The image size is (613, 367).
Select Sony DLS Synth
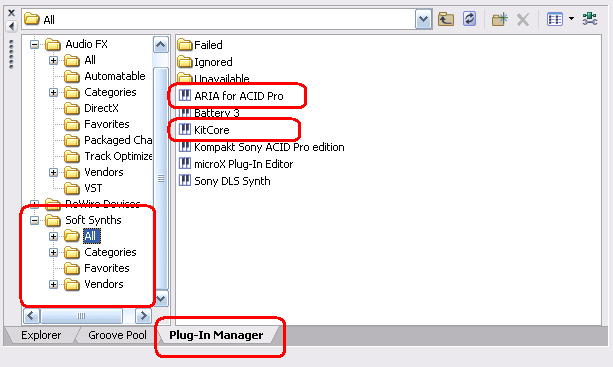232,181
